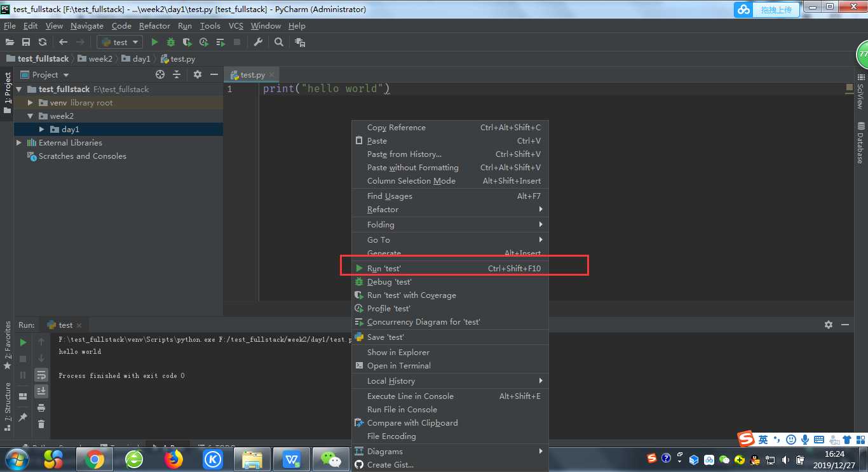Open the 2: Favorites side tab
This screenshot has height=472, width=868.
pyautogui.click(x=7, y=346)
